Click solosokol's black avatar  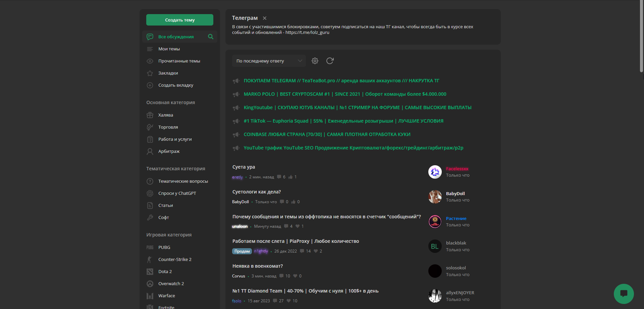(x=435, y=271)
